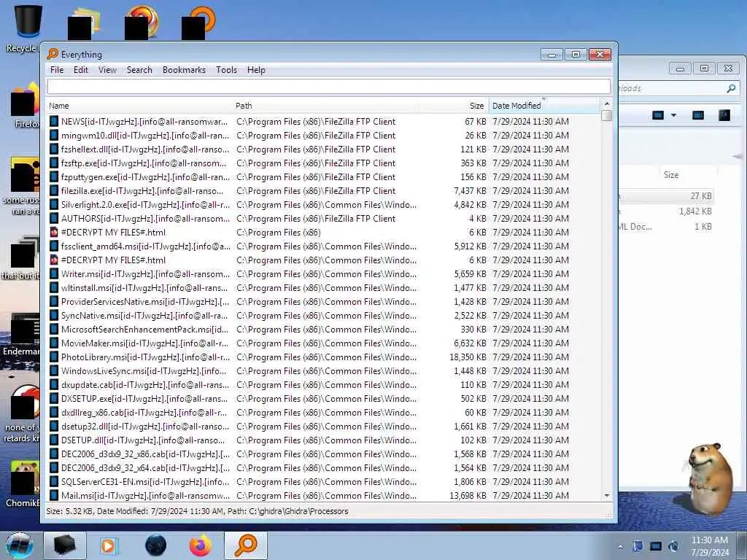Viewport: 747px width, 560px height.
Task: Show hidden system tray icons arrow
Action: (620, 546)
